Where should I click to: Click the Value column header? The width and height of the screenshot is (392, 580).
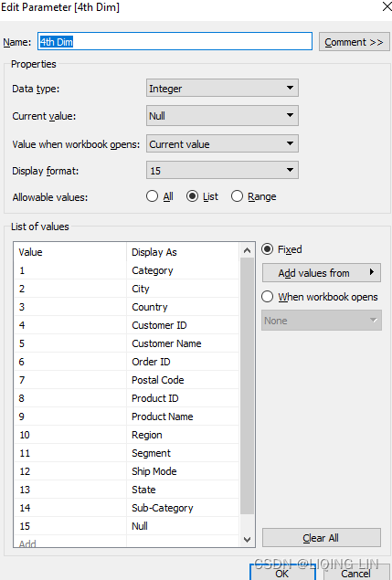pos(70,252)
